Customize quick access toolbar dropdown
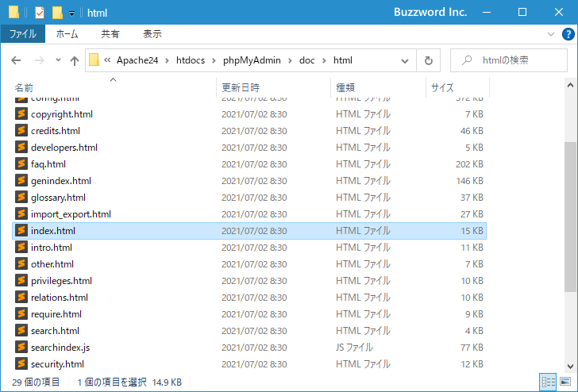 tap(72, 13)
